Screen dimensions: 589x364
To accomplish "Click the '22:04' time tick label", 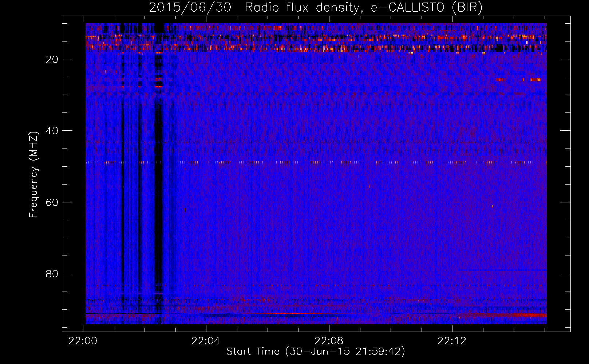I will point(206,341).
